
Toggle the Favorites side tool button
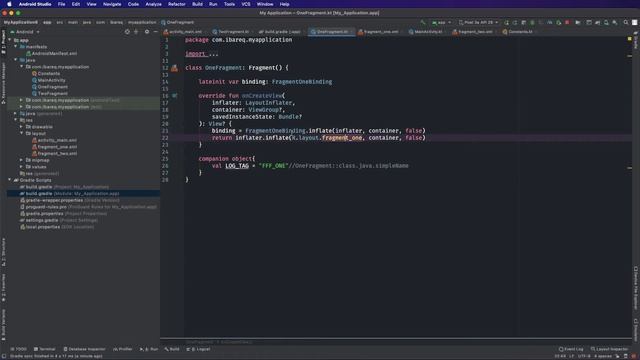(x=4, y=288)
